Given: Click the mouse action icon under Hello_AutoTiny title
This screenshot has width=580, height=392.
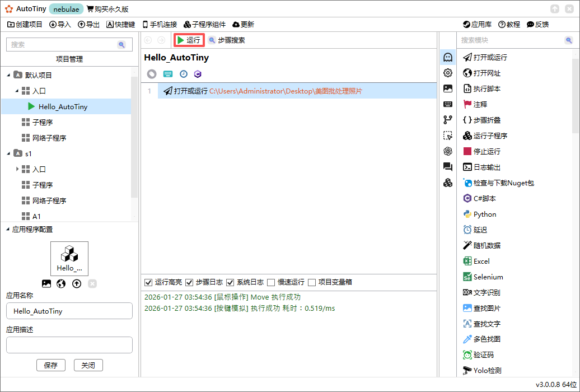Looking at the screenshot, I should click(151, 73).
